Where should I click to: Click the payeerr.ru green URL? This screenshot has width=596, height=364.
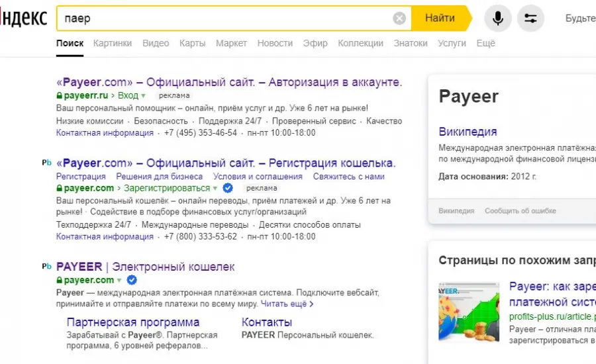point(86,95)
